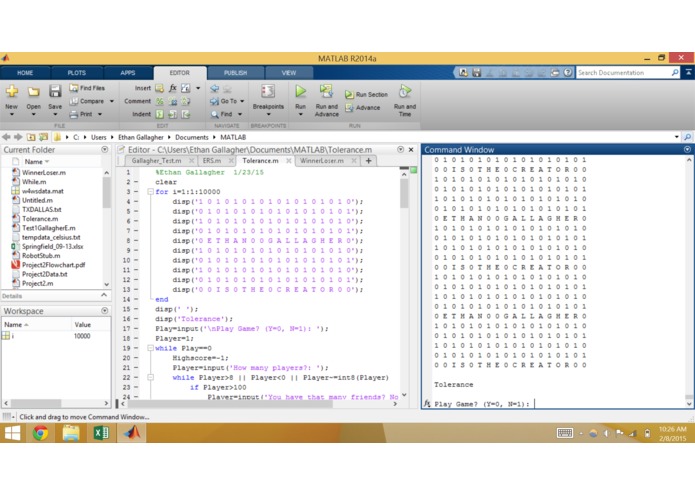Open the Find Files tool
Viewport: 695px width, 494px height.
tap(87, 88)
